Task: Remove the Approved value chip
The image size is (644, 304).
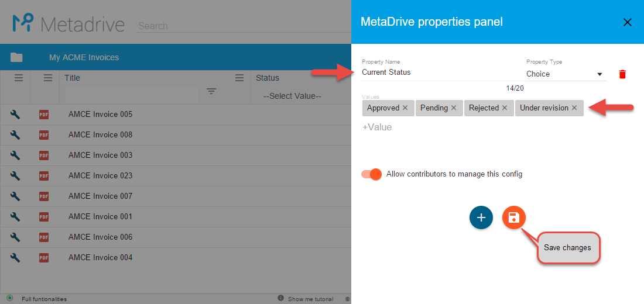Action: 405,108
